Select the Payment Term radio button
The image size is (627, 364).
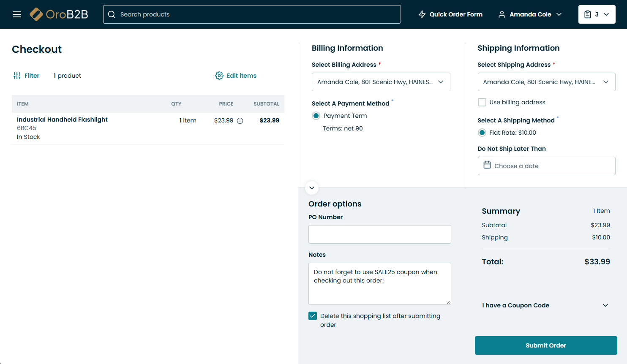coord(316,116)
